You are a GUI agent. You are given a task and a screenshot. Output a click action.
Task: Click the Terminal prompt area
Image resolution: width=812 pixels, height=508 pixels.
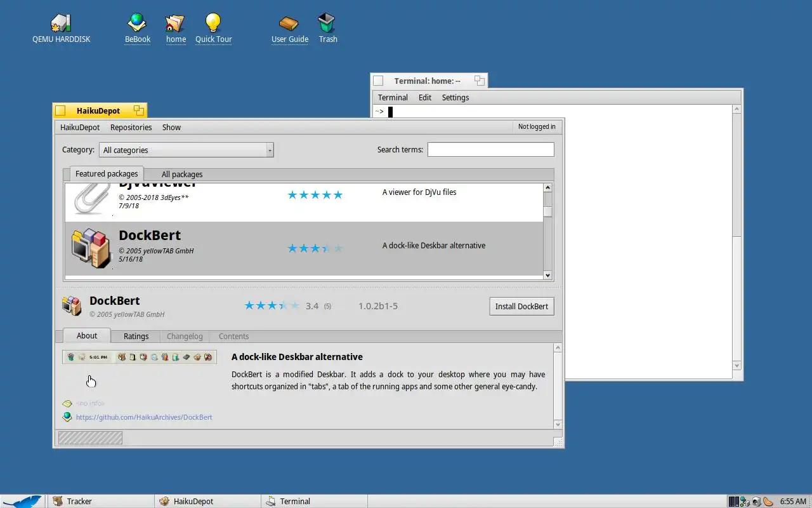[x=553, y=241]
